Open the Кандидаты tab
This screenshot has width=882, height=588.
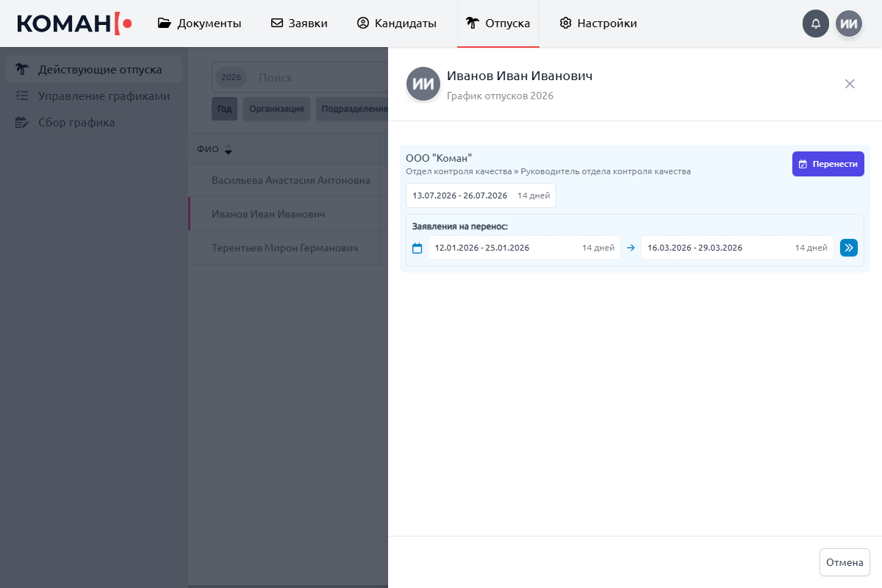point(396,24)
